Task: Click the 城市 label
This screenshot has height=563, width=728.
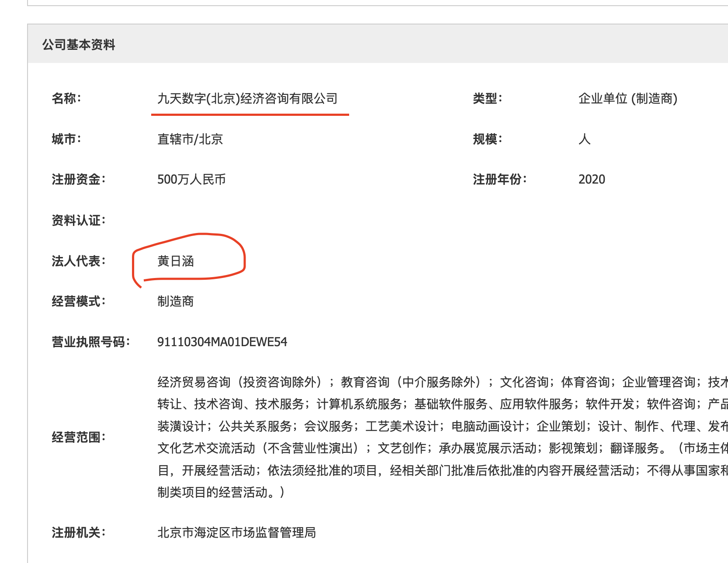Action: pos(66,139)
